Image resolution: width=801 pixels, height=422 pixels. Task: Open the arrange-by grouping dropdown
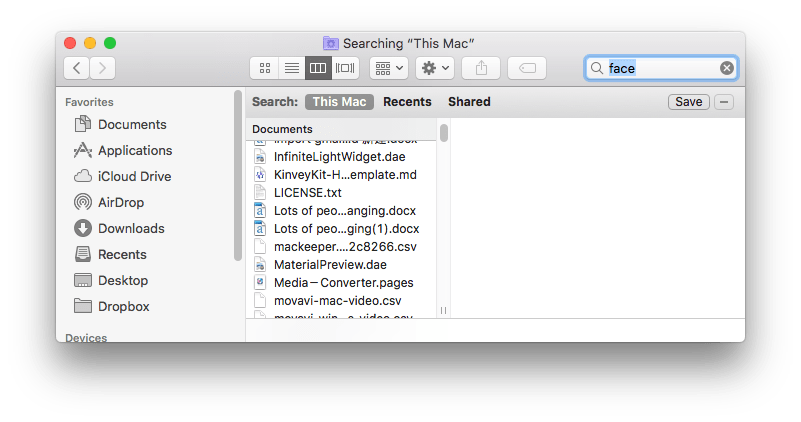388,68
